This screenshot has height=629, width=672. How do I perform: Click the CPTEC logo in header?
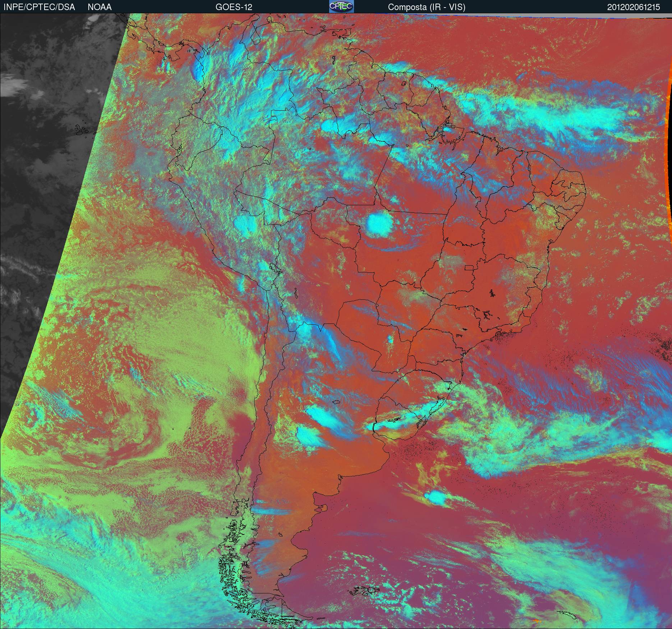(341, 6)
